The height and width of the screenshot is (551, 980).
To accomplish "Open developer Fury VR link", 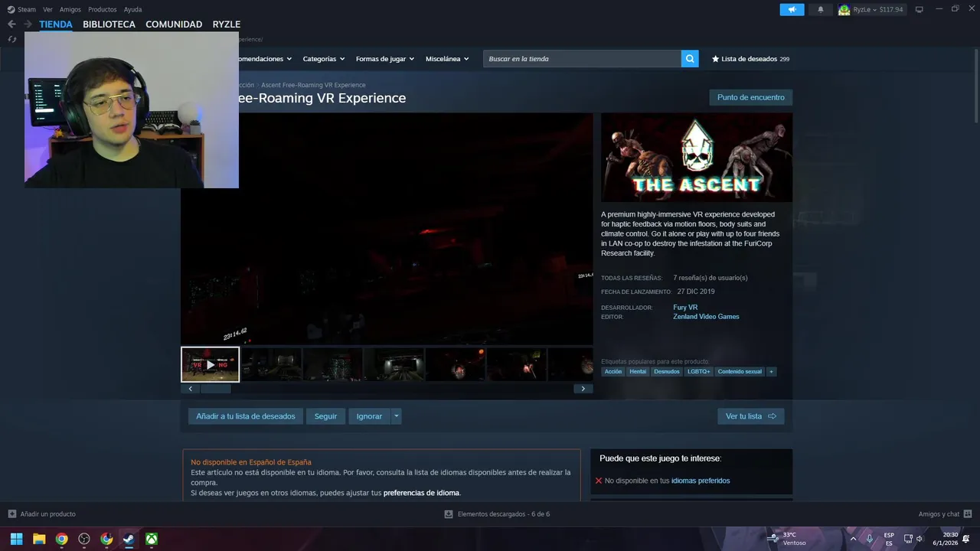I will coord(685,308).
